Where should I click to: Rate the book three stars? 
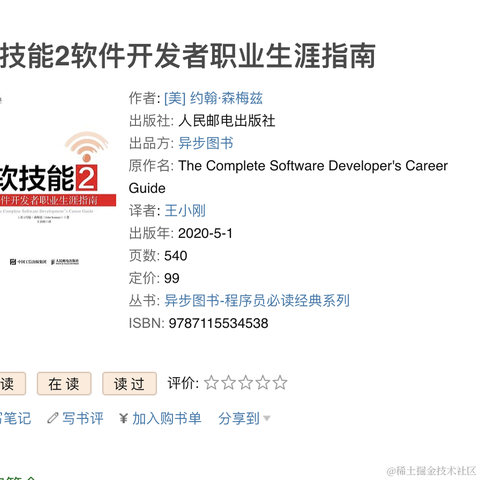(x=246, y=383)
